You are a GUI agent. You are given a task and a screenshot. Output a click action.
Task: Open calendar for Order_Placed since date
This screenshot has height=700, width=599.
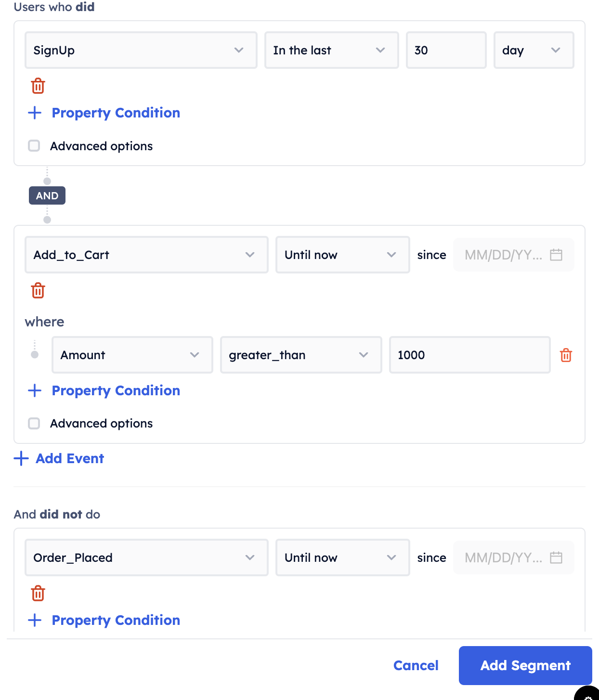point(556,557)
